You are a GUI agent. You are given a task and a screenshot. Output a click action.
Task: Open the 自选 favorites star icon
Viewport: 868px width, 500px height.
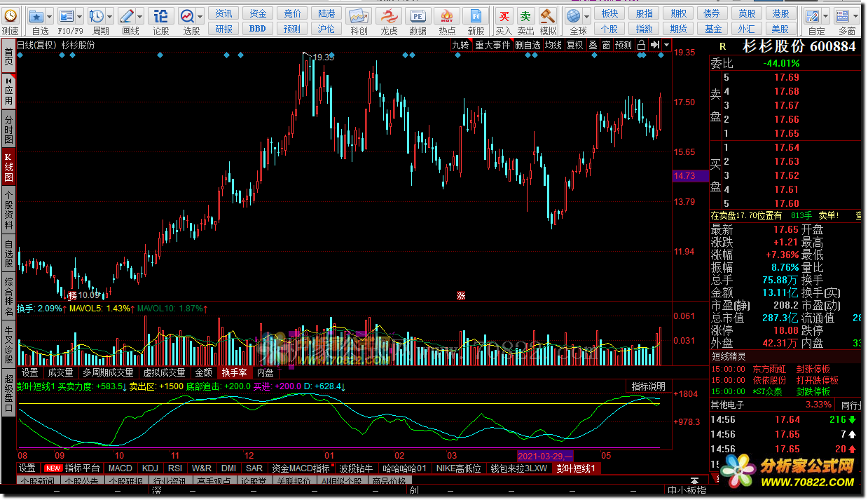(x=36, y=15)
